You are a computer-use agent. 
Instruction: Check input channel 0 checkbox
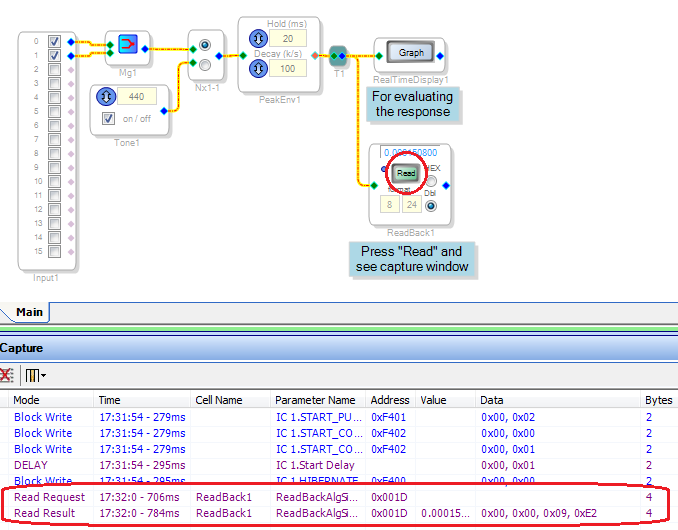click(x=54, y=42)
